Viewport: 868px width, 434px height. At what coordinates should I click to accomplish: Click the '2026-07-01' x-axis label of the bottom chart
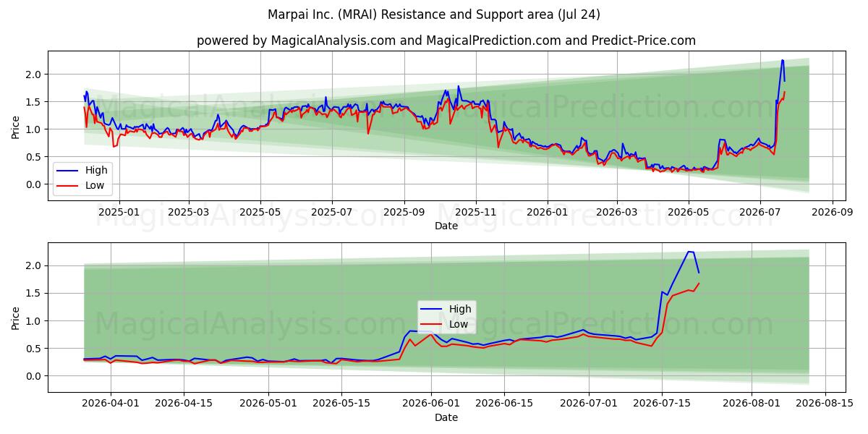(x=589, y=404)
